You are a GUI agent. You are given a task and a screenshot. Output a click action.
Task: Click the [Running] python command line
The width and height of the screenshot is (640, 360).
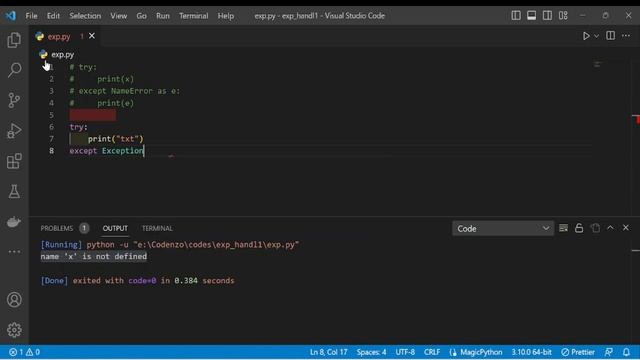(x=169, y=244)
